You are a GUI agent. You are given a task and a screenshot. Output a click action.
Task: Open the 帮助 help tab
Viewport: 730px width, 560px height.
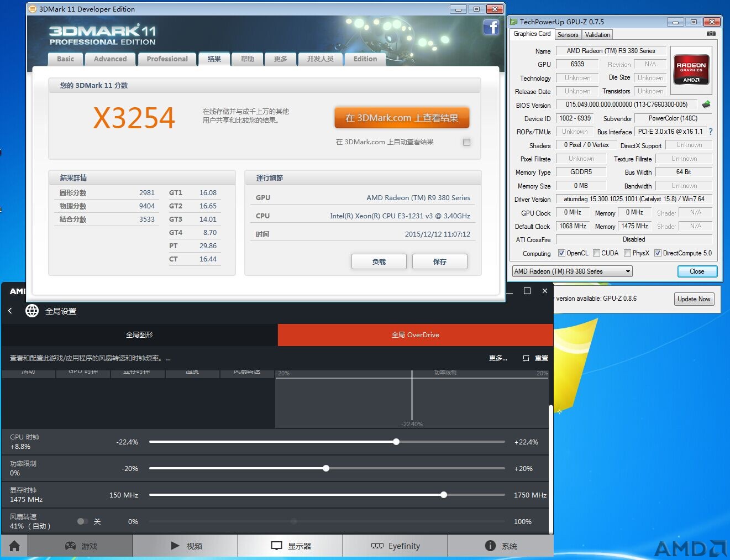pos(248,59)
